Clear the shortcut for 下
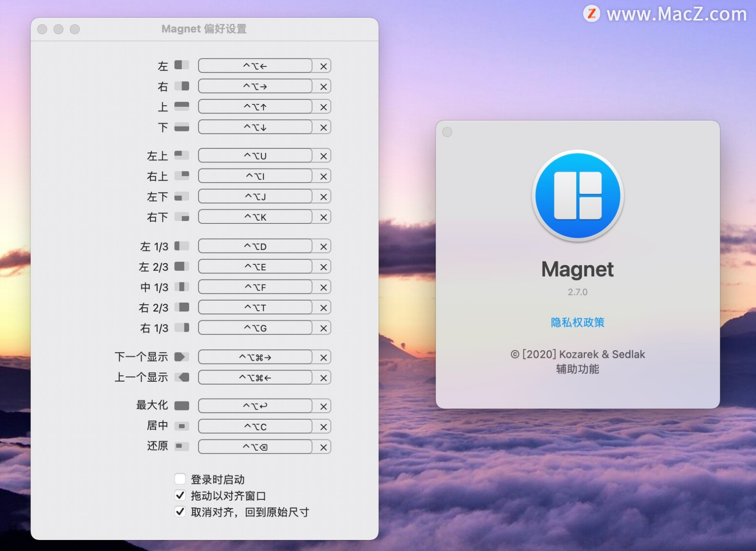Screen dimensions: 756x551 [323, 127]
